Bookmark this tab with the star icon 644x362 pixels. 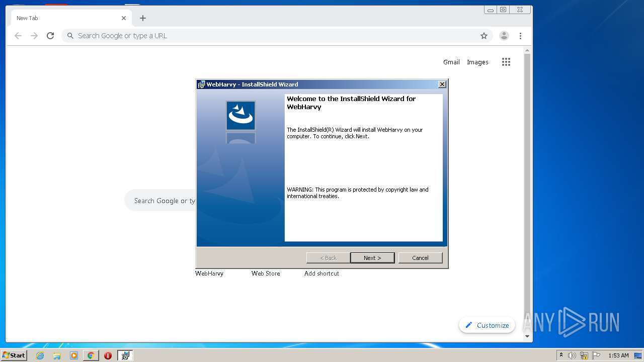pyautogui.click(x=484, y=36)
